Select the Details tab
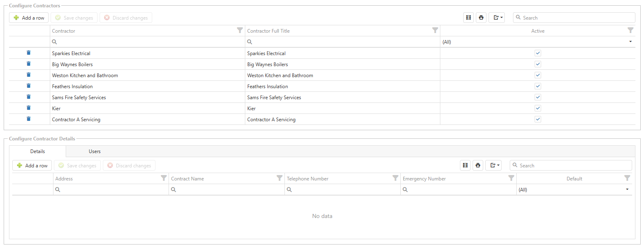This screenshot has height=249, width=644. pyautogui.click(x=38, y=151)
